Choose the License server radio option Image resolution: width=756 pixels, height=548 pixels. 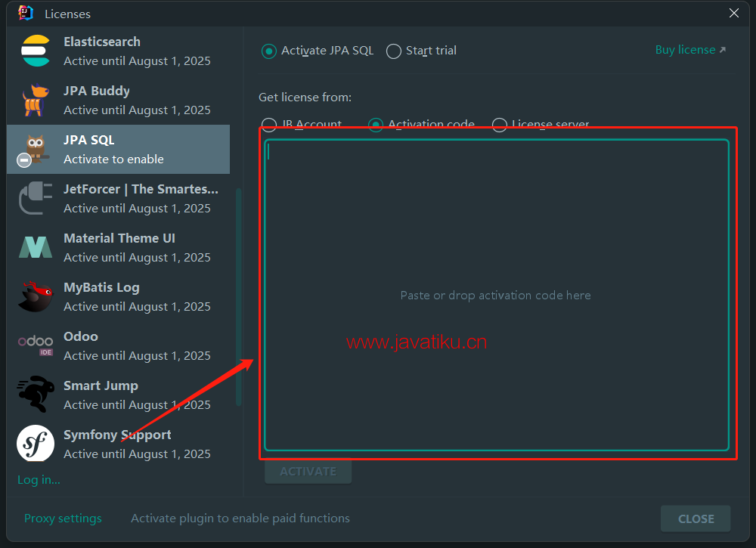coord(499,125)
